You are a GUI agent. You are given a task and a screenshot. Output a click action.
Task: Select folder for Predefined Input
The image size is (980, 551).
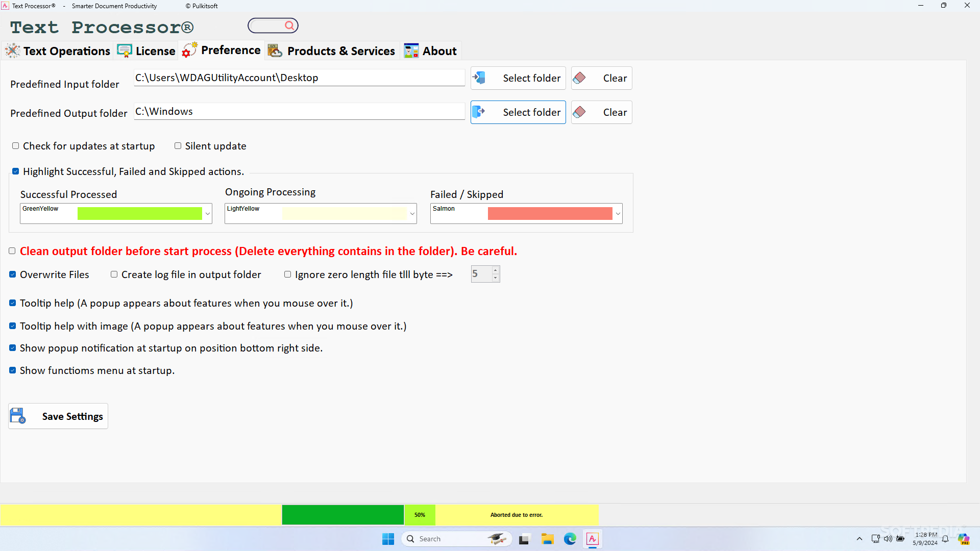[518, 78]
